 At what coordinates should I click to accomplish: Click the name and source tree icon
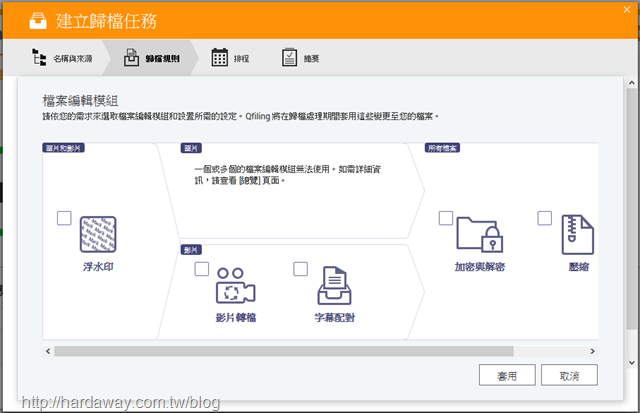39,57
